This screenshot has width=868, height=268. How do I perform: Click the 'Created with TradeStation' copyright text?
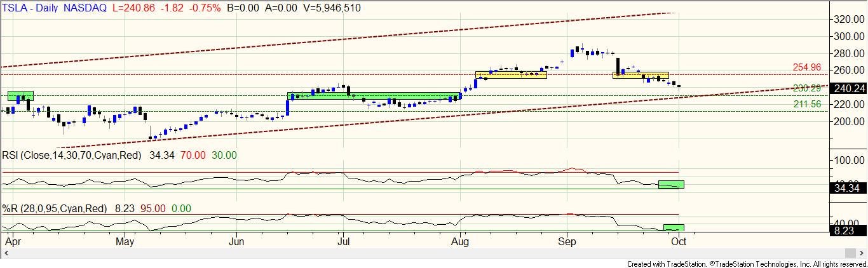coord(746,264)
